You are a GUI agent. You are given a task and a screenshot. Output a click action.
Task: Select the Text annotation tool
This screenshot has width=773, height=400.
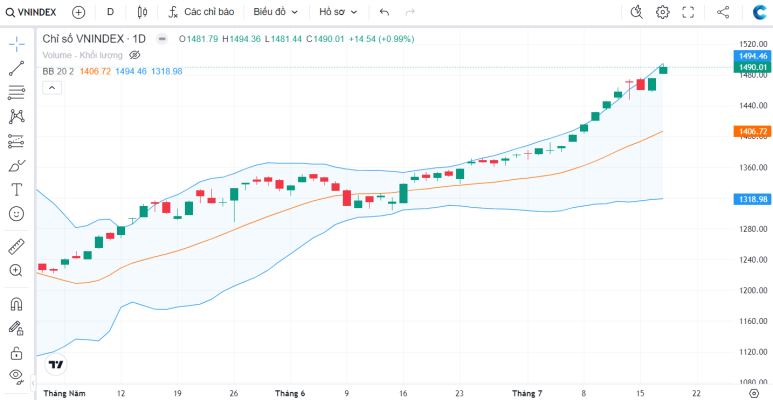(x=17, y=189)
